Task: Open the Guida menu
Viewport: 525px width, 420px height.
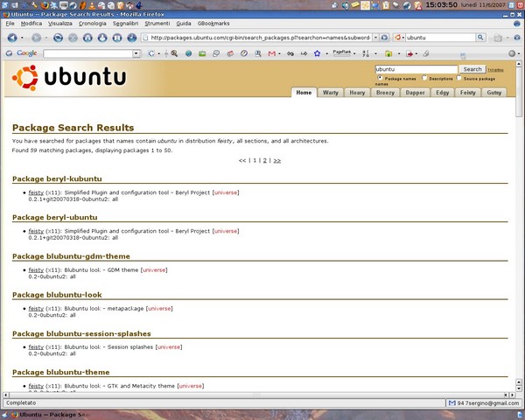Action: coord(184,24)
